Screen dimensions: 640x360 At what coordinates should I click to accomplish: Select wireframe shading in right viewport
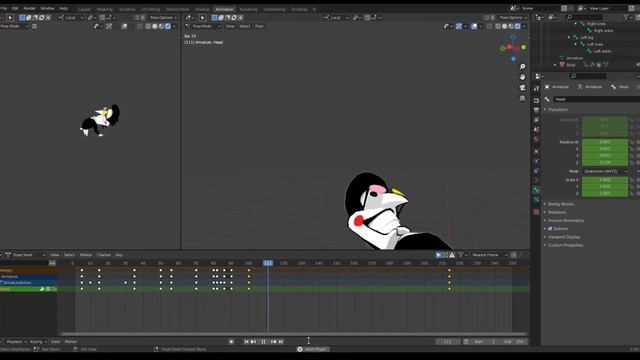pyautogui.click(x=498, y=26)
